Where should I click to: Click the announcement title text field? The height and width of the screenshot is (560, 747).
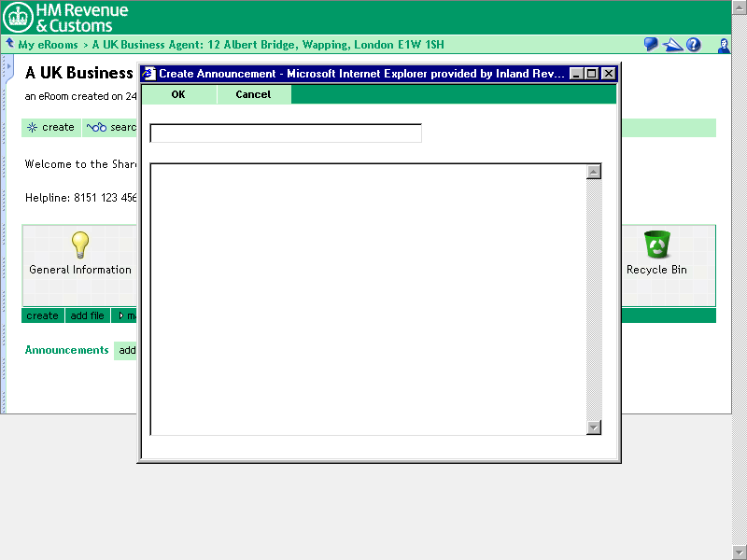click(286, 133)
